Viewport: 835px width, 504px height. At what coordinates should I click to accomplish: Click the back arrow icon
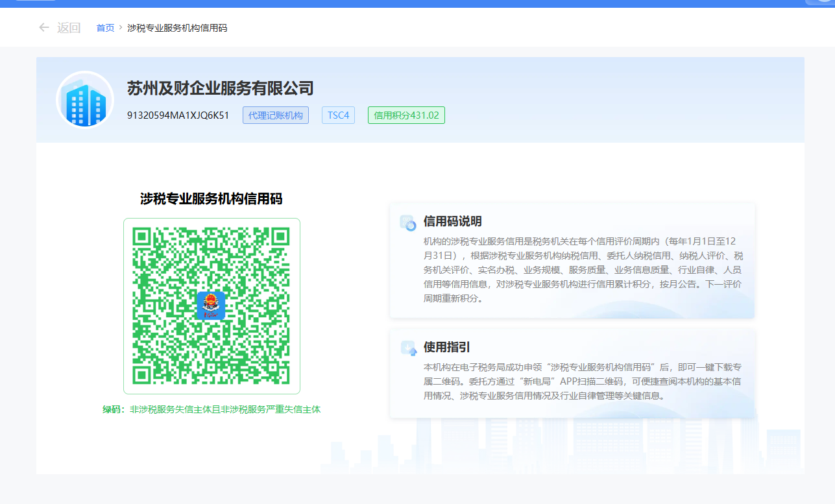(44, 27)
